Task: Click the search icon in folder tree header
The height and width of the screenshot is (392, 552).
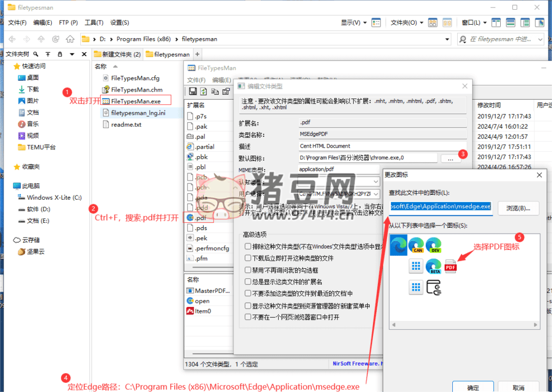Action: [36, 54]
